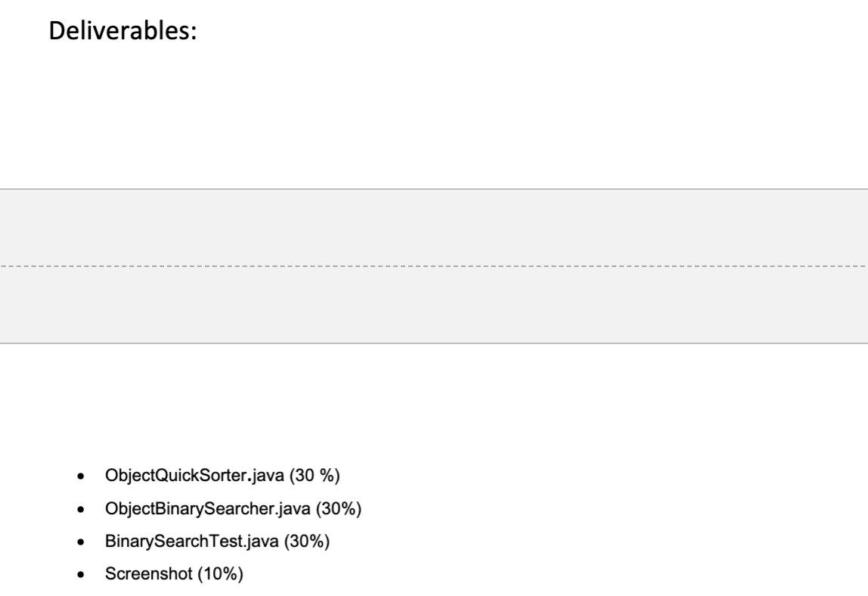
Task: Click the (30%) after ObjectBinarySearcher.java
Action: pyautogui.click(x=338, y=508)
